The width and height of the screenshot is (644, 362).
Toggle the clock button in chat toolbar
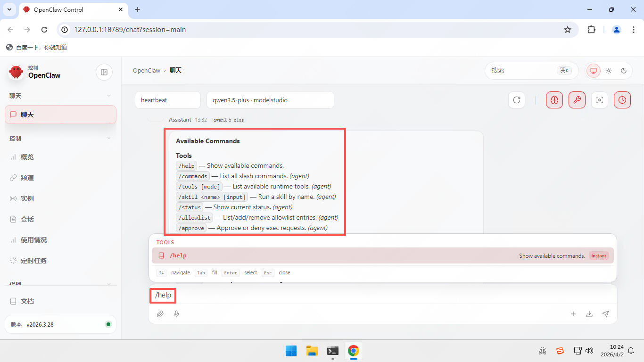pyautogui.click(x=622, y=100)
